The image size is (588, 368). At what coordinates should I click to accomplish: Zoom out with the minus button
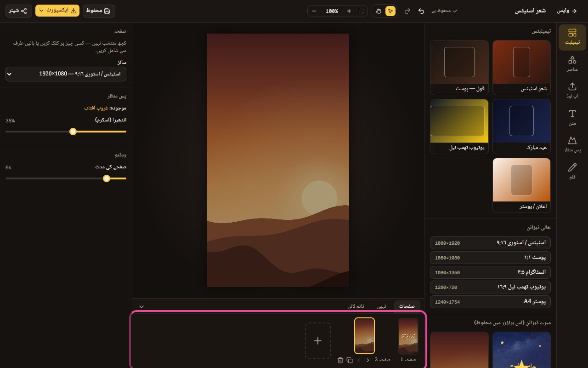pyautogui.click(x=314, y=11)
